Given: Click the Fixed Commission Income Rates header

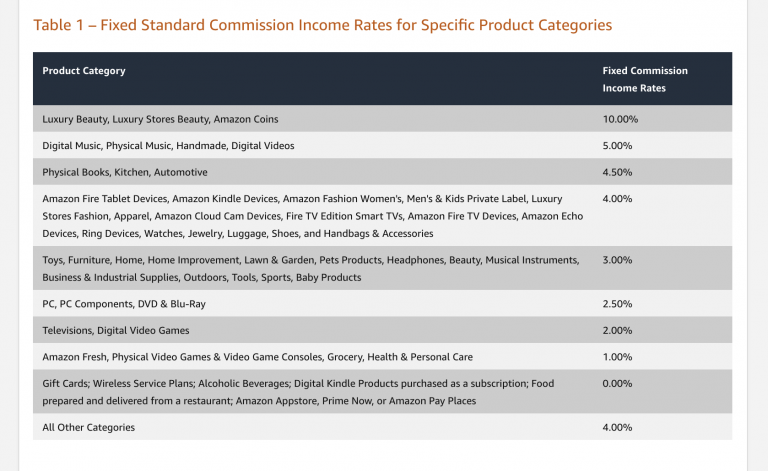Looking at the screenshot, I should [645, 79].
